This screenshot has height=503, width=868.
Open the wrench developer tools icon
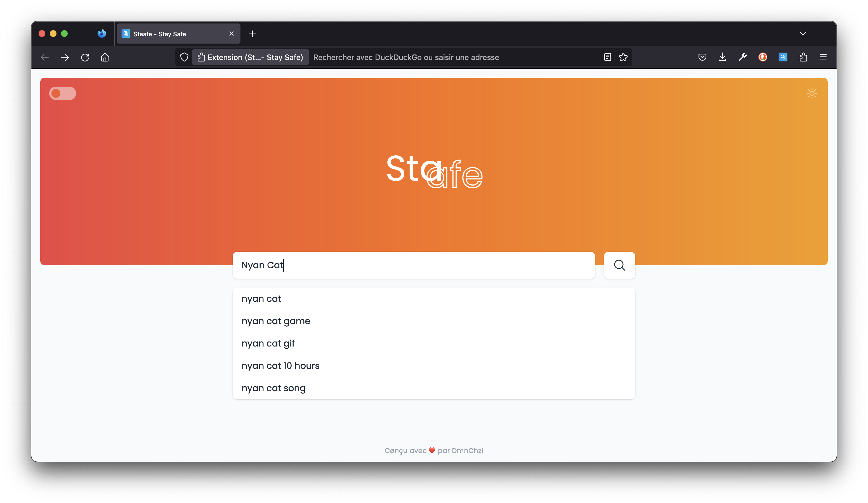(742, 57)
